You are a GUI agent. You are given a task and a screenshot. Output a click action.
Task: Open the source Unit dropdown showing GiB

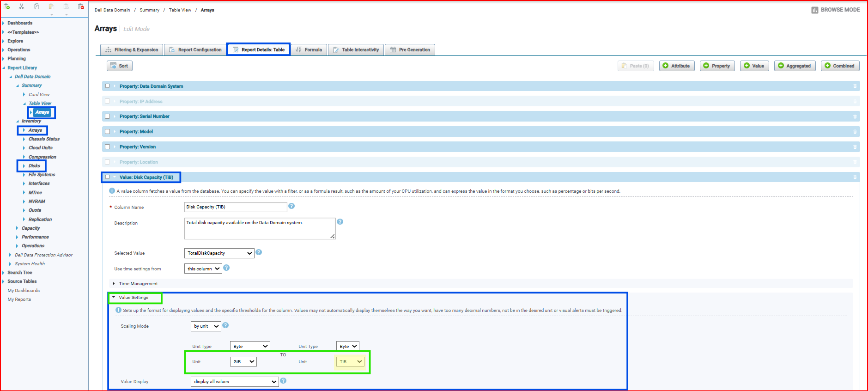click(243, 362)
